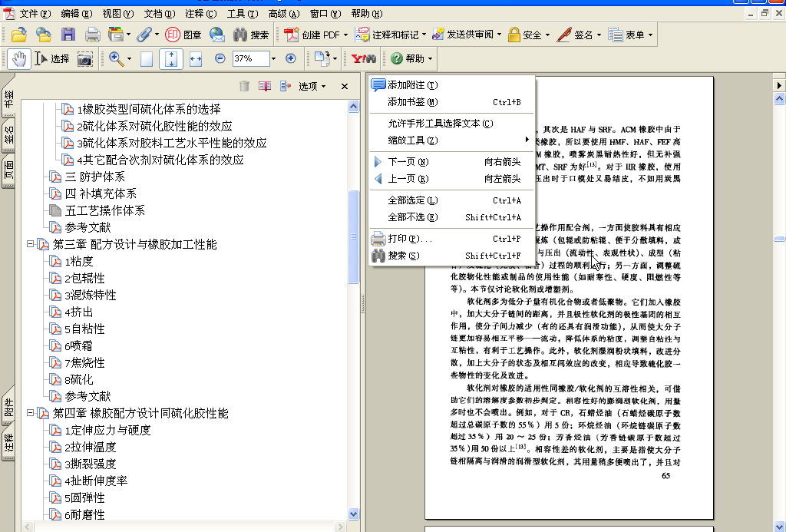Click the zoom percentage input field
This screenshot has height=532, width=786.
(251, 58)
